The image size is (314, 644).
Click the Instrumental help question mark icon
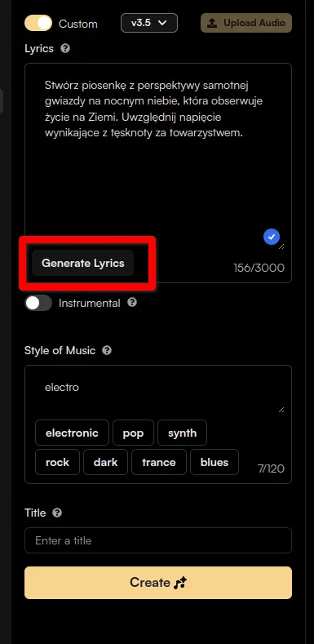tap(132, 303)
